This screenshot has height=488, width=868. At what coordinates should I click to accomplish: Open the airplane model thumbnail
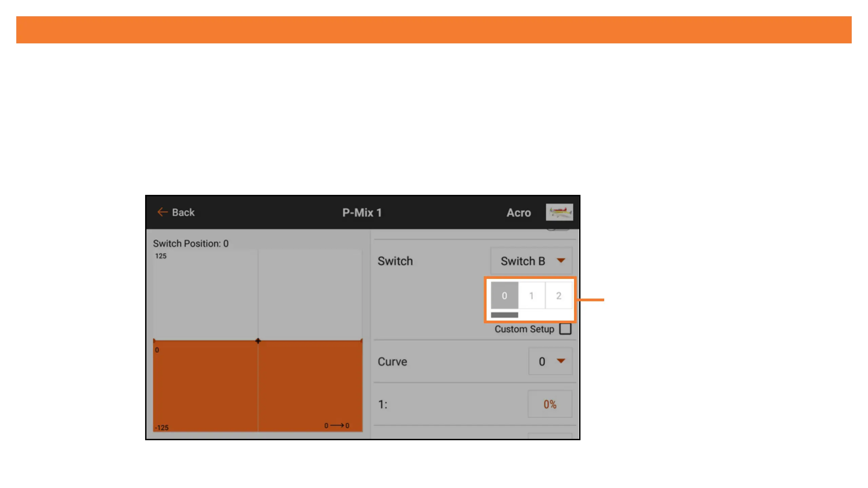pos(559,212)
